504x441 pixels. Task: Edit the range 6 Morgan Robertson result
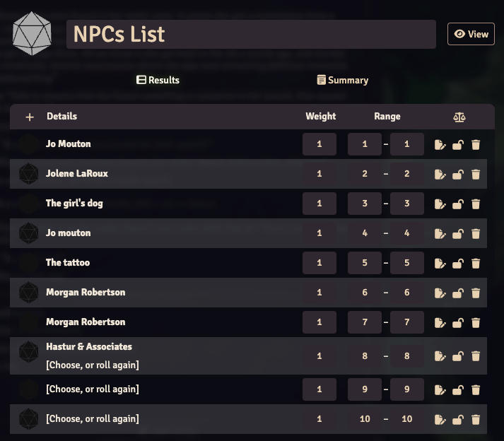pos(440,293)
